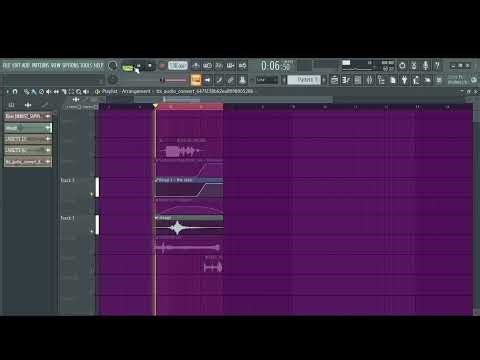Toggle the countdown before recording icon
This screenshot has width=480, height=360.
(x=219, y=66)
